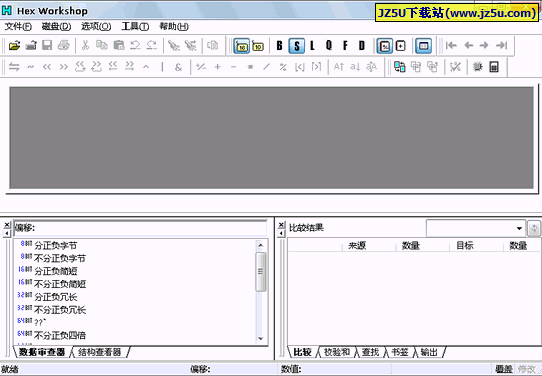Toggle the Q quad grouping button
This screenshot has height=376, width=542.
[329, 45]
